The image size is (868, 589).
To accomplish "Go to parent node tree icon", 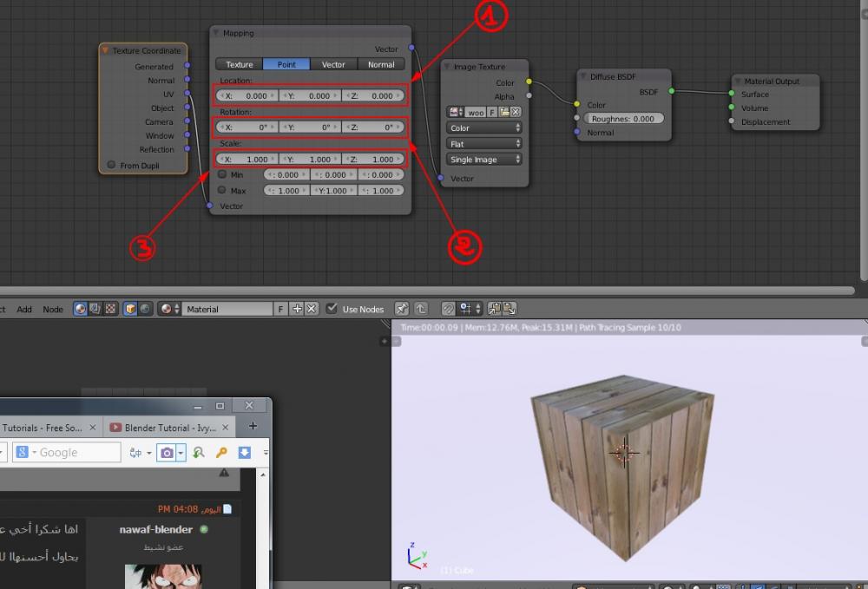I will 420,309.
